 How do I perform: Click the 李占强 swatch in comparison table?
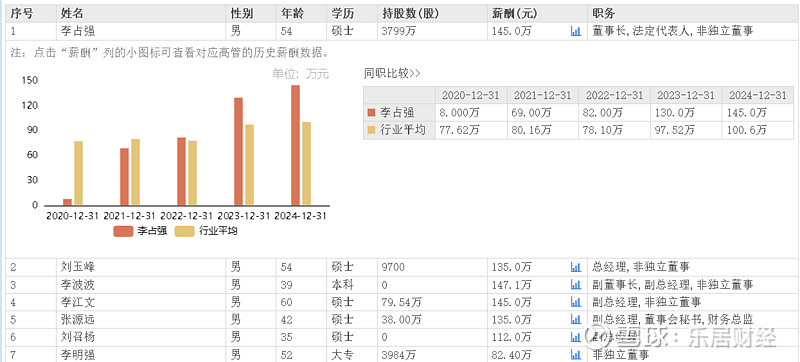371,113
